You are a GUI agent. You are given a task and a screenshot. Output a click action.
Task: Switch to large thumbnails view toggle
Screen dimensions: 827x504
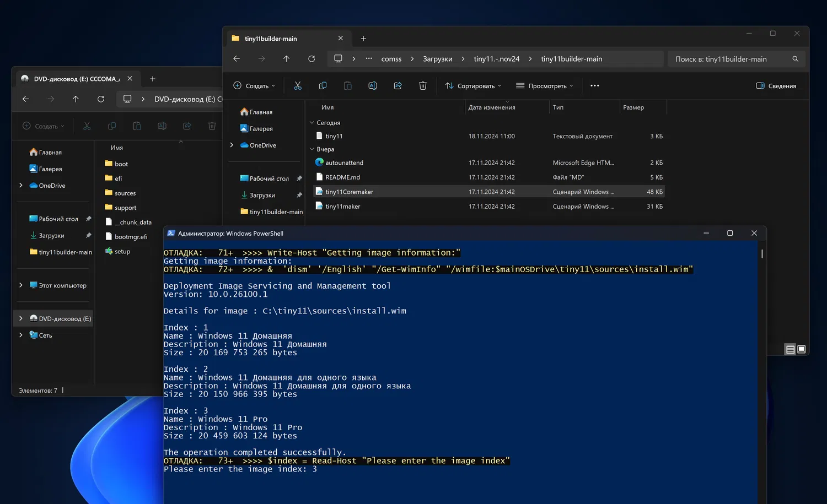tap(802, 349)
